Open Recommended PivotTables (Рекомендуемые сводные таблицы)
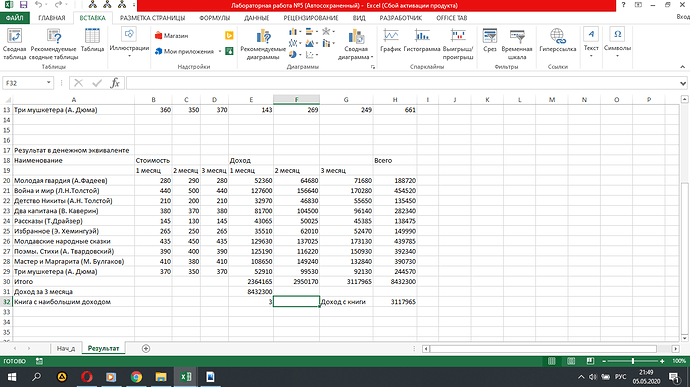This screenshot has width=690, height=387. 54,44
